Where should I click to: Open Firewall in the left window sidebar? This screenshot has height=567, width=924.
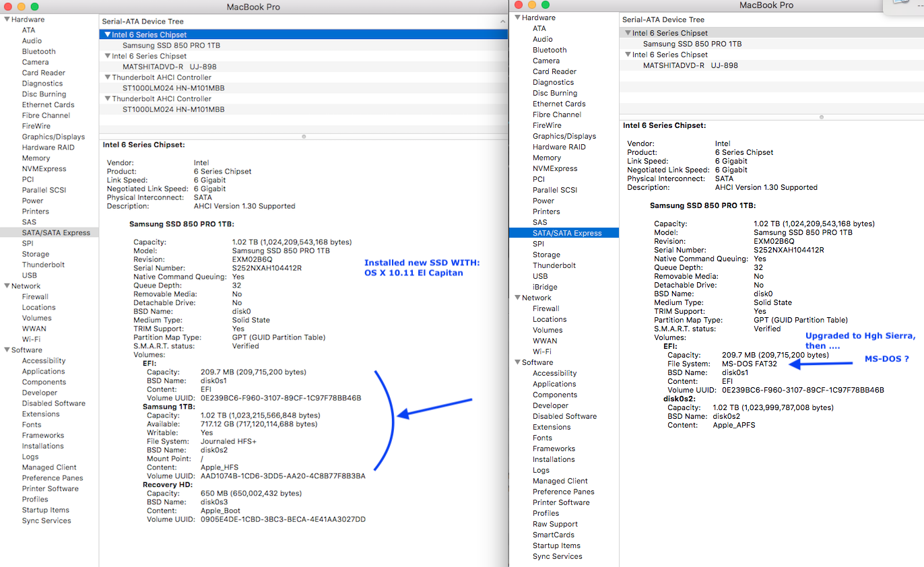point(35,297)
